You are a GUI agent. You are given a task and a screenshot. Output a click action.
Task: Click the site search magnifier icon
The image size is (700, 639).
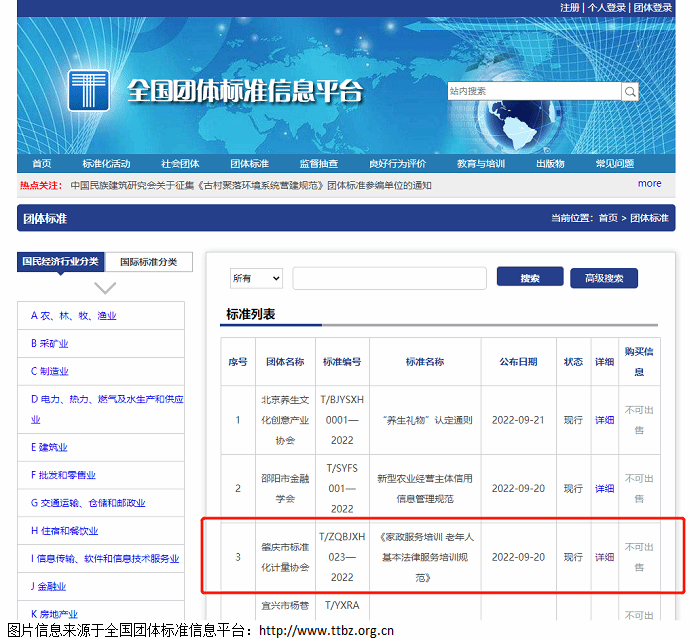click(x=630, y=92)
